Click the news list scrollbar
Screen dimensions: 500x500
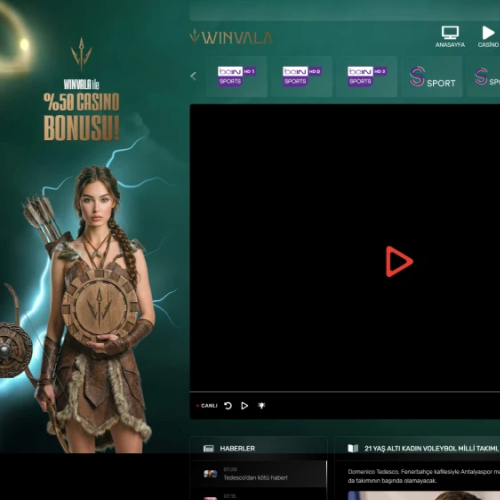click(x=326, y=480)
